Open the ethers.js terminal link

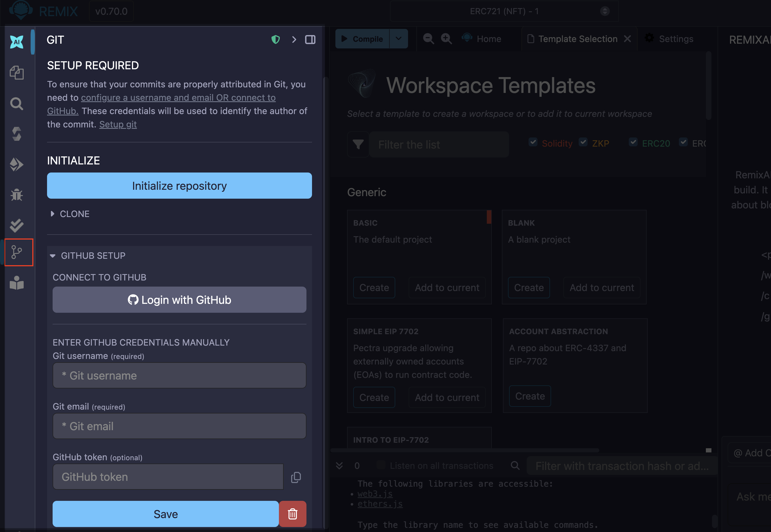point(380,504)
